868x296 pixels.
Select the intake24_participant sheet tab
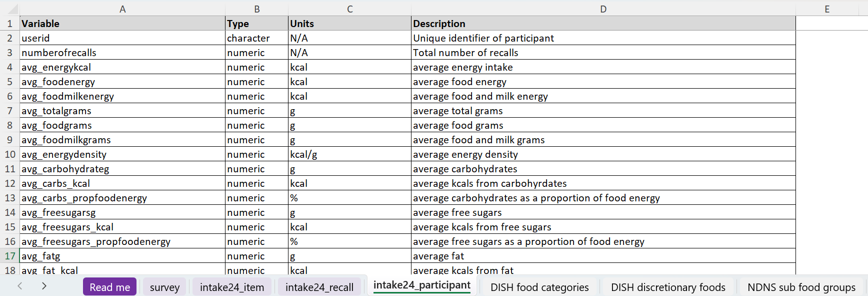[x=421, y=285]
